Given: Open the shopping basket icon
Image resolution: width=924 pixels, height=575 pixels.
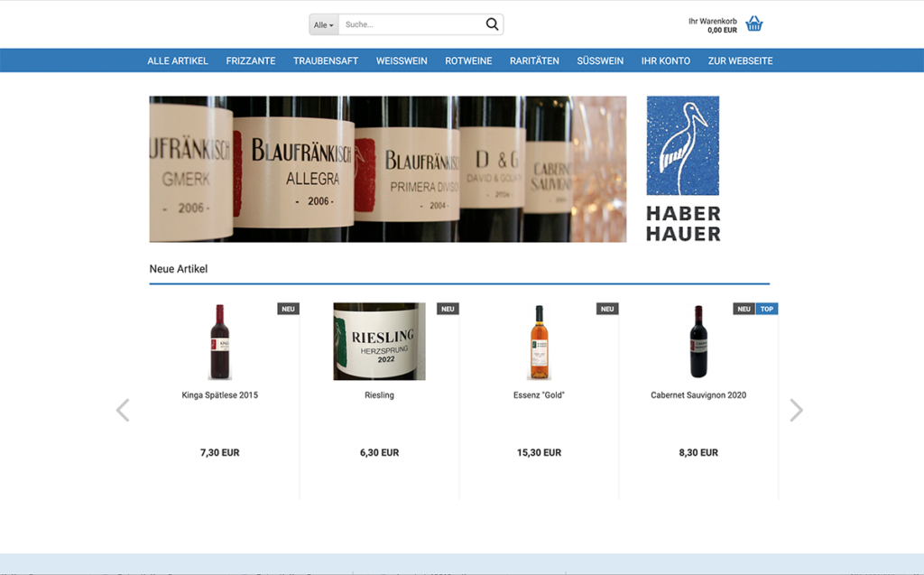Looking at the screenshot, I should 754,23.
